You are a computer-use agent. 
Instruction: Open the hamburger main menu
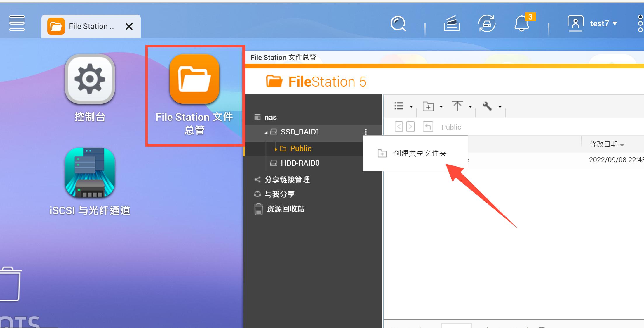[x=16, y=23]
